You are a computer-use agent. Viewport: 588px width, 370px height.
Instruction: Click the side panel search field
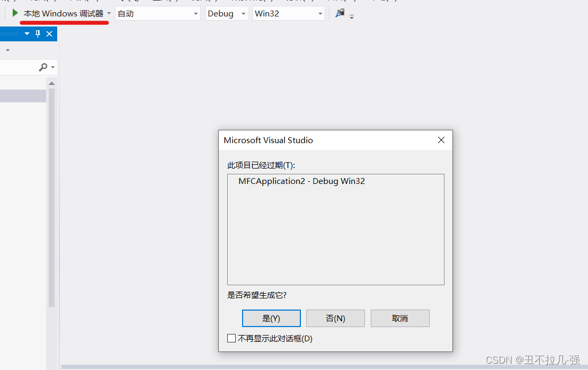pyautogui.click(x=19, y=67)
